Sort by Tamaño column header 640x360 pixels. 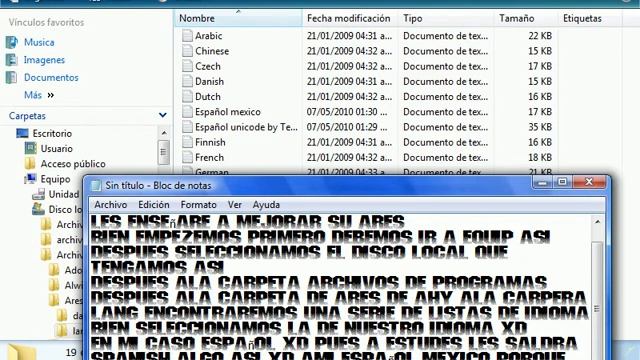click(x=526, y=18)
